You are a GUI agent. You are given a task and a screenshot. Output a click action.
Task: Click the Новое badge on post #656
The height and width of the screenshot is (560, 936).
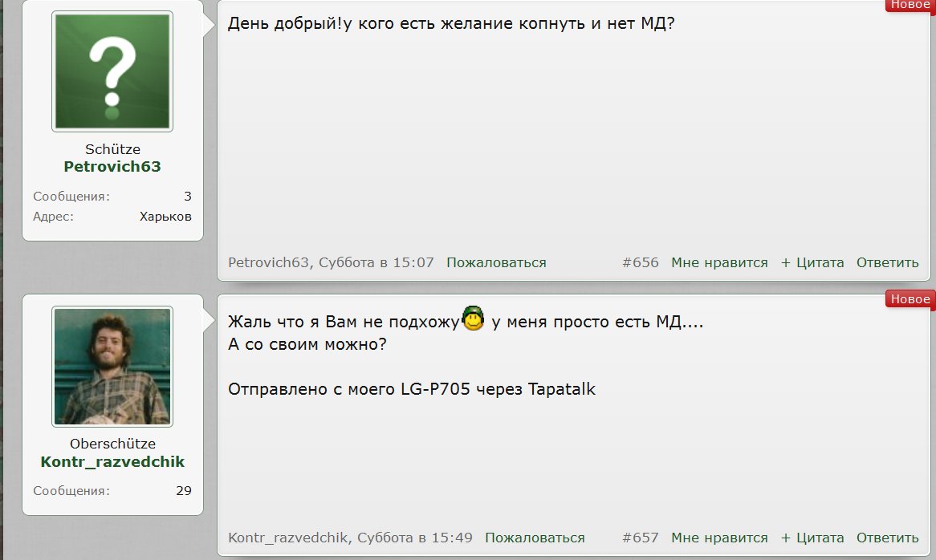(910, 5)
